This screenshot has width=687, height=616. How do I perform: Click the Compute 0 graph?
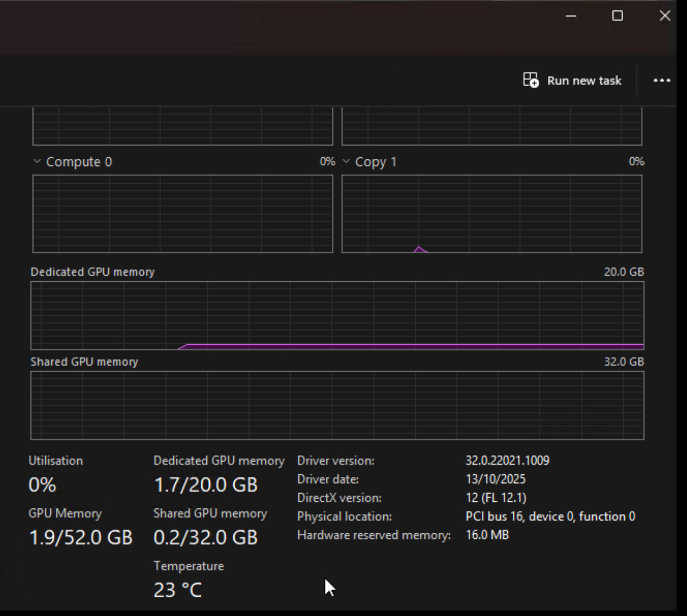coord(183,214)
